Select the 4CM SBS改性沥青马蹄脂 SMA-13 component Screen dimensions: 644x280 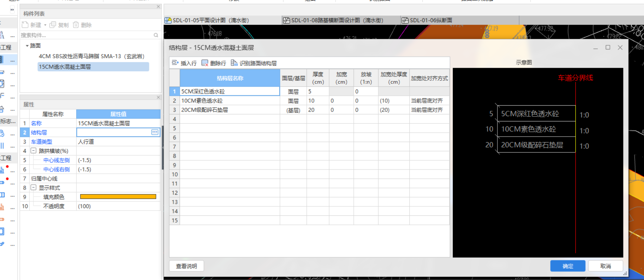point(92,56)
